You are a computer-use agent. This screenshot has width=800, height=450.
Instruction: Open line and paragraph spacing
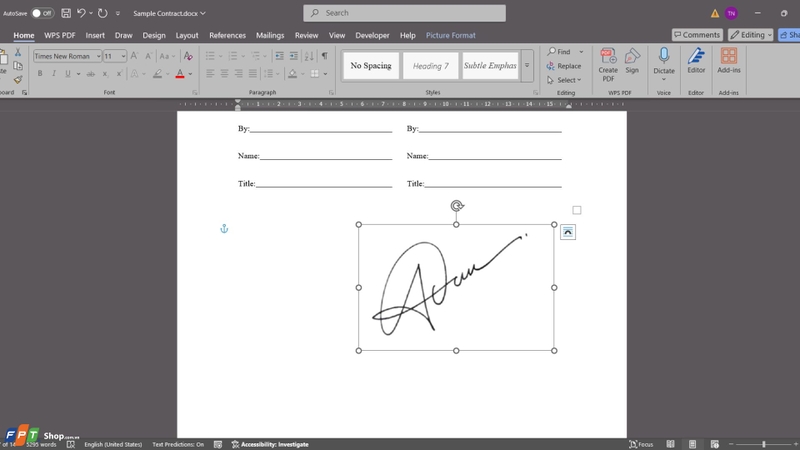[x=270, y=74]
